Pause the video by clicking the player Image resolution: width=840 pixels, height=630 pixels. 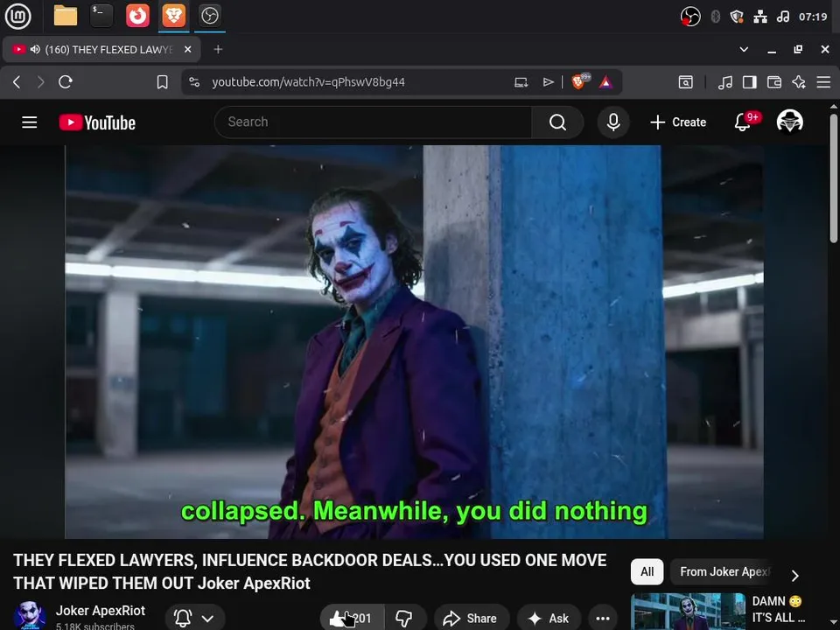tap(414, 342)
